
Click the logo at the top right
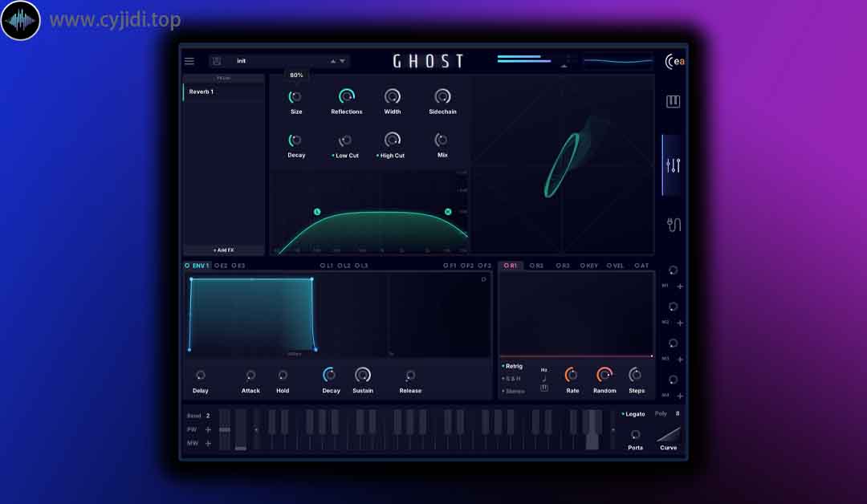click(x=674, y=61)
